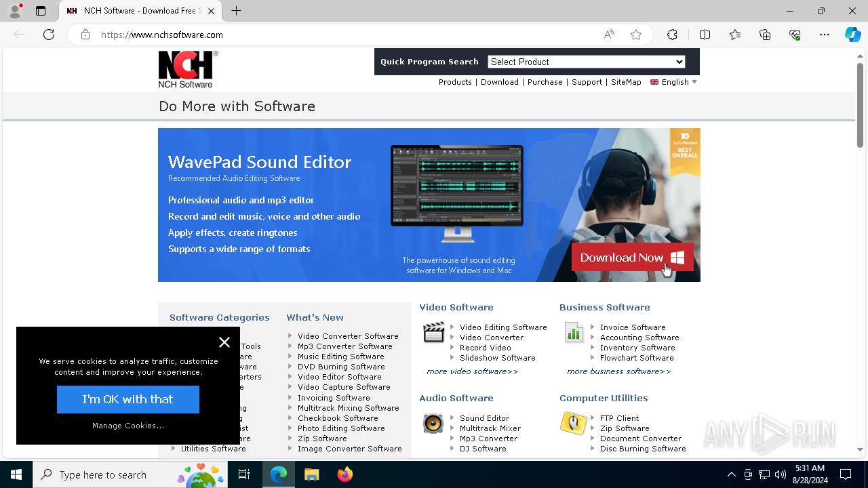Open a new browser tab
This screenshot has height=488, width=868.
236,11
